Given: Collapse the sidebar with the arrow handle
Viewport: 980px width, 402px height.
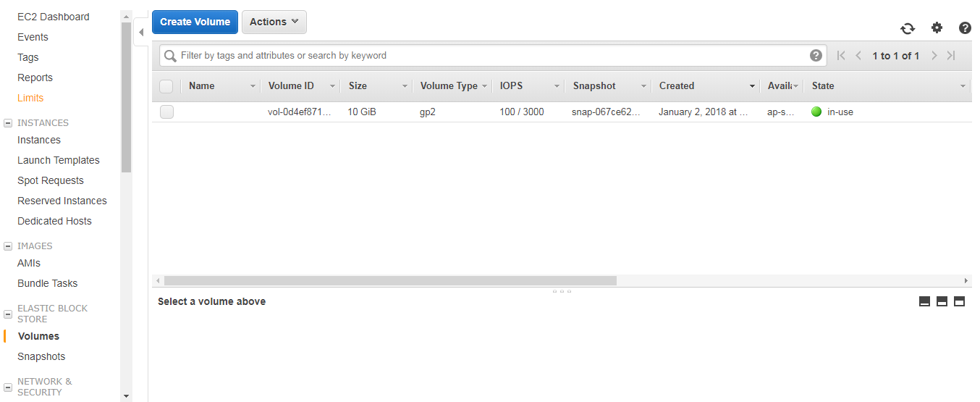Looking at the screenshot, I should [x=141, y=33].
